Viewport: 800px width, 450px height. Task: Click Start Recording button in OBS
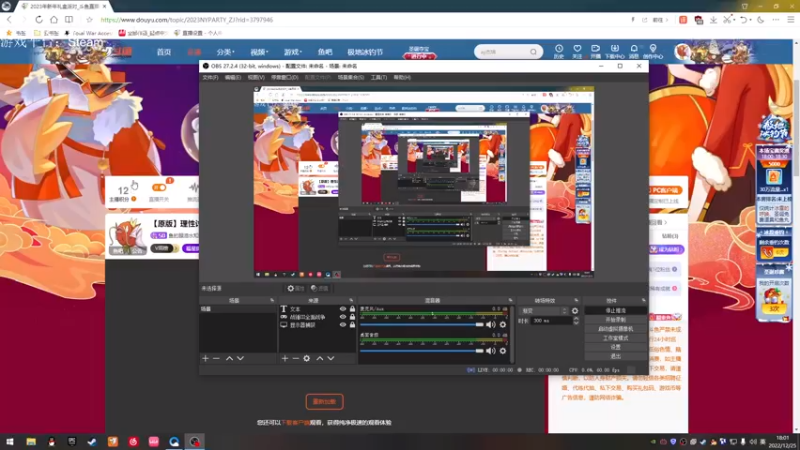click(x=615, y=320)
